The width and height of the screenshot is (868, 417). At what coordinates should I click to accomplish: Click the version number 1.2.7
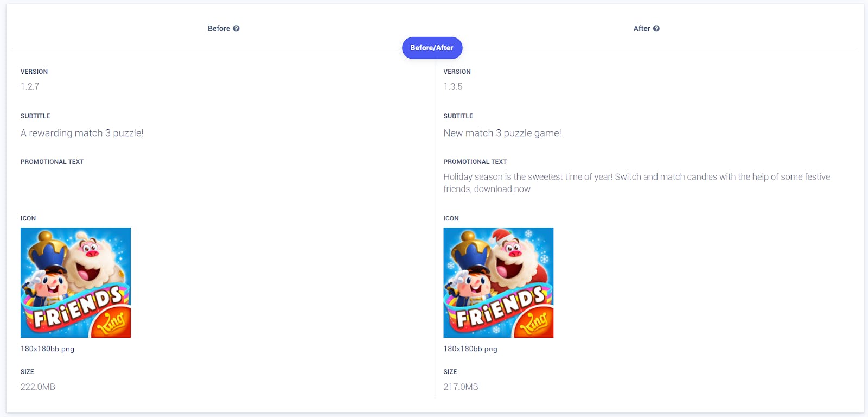(30, 86)
